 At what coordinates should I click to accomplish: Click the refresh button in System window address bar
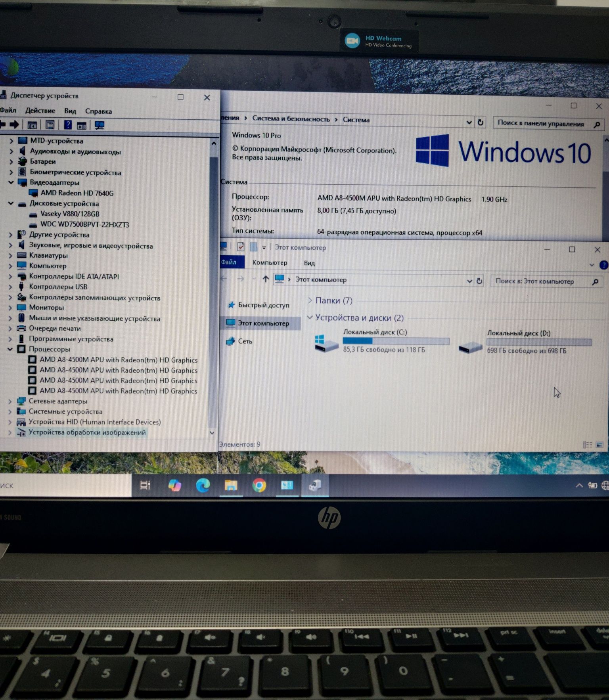pos(481,122)
